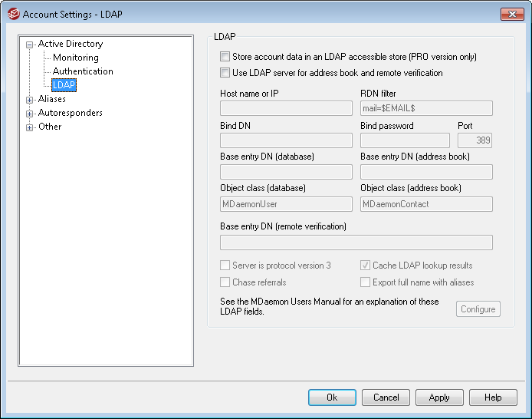Click the Configure button
The image size is (532, 419).
click(x=478, y=309)
